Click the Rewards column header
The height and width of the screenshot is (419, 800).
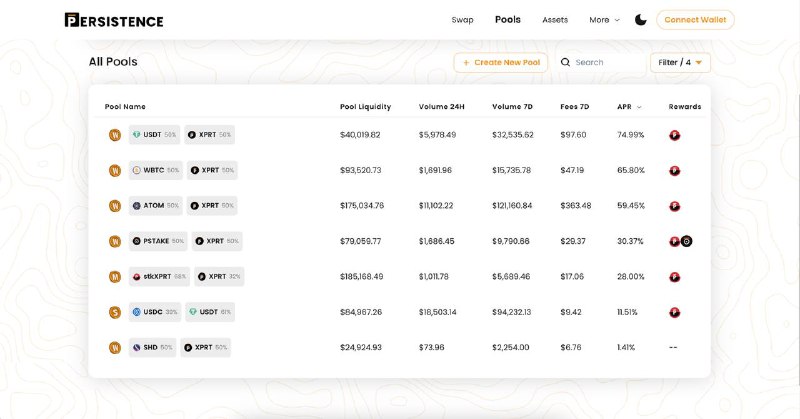coord(685,107)
